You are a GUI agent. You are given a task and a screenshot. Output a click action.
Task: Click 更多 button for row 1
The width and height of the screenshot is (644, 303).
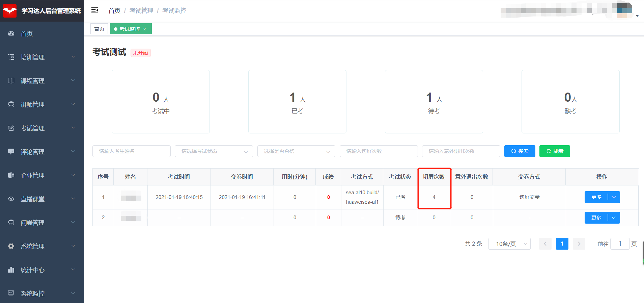(x=596, y=197)
